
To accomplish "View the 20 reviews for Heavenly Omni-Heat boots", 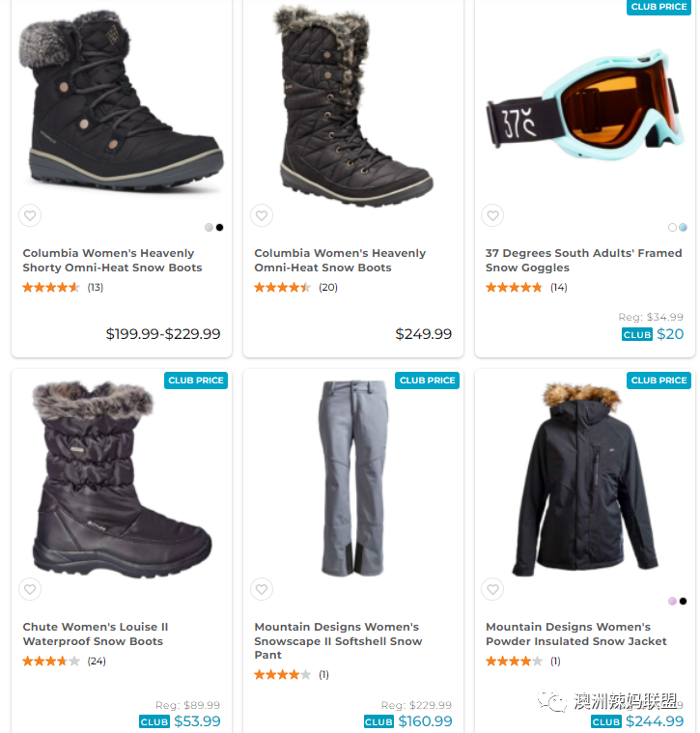I will (328, 287).
